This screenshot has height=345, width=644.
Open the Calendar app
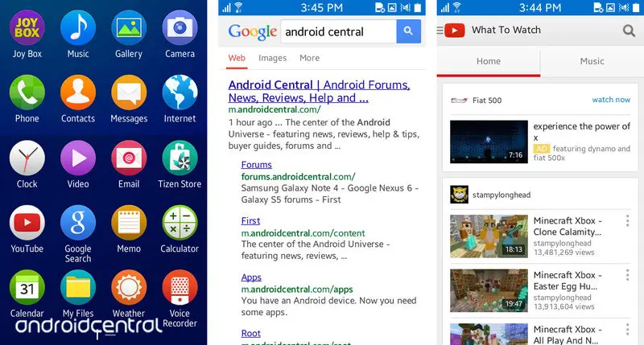tap(27, 288)
